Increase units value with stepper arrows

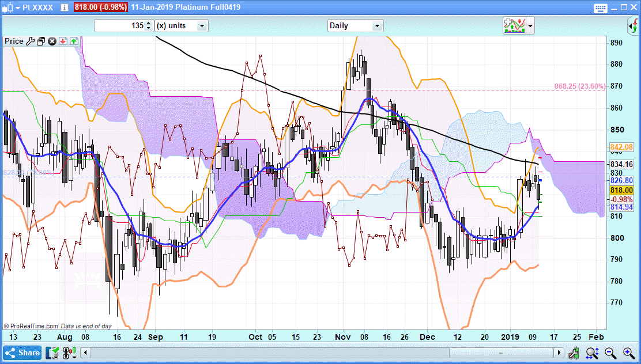point(148,23)
